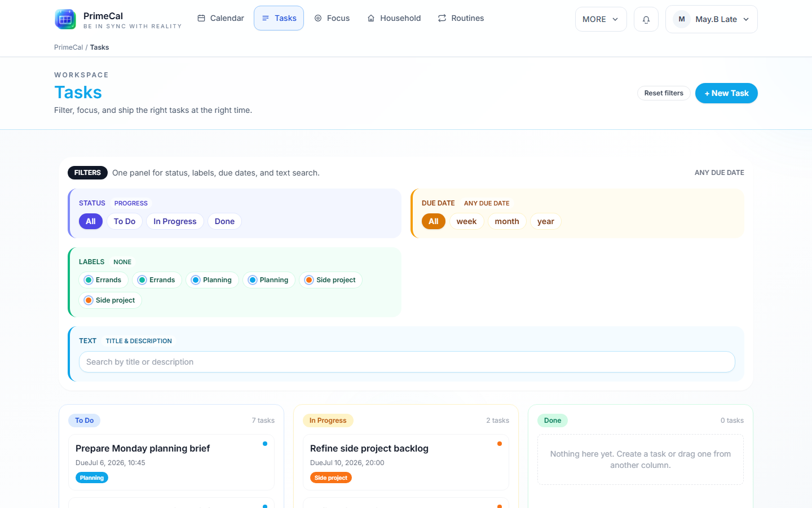
Task: Filter status by Done
Action: (224, 221)
